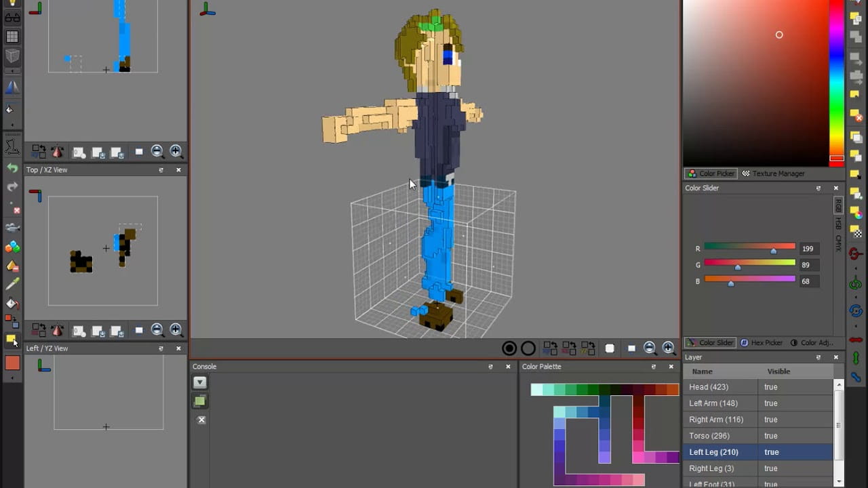This screenshot has width=868, height=488.
Task: Toggle visibility of the Right Arm layer
Action: 770,420
